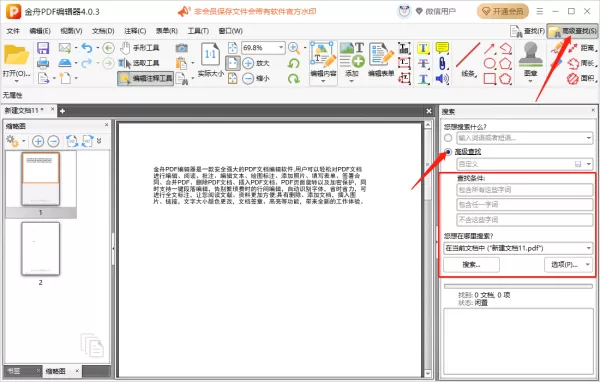The image size is (600, 382).
Task: Open the 文件 menu
Action: click(13, 31)
